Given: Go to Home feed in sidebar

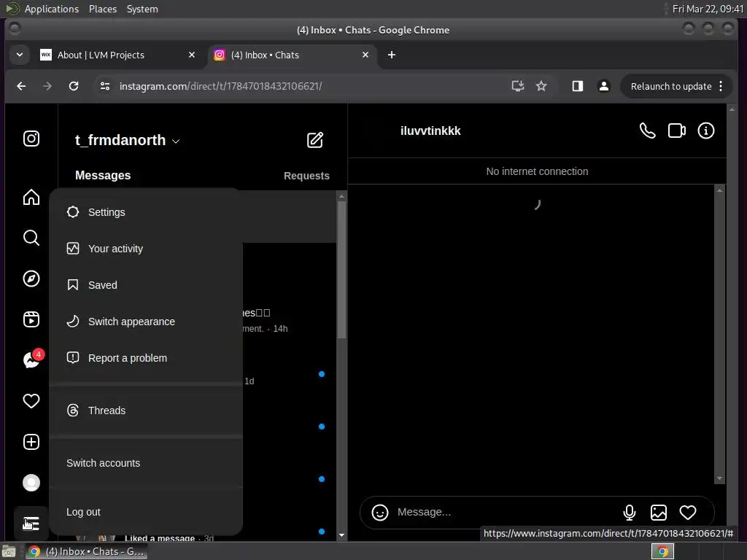Looking at the screenshot, I should (x=31, y=197).
